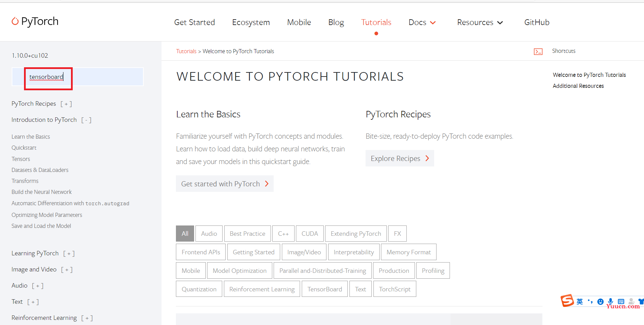Open Save and Load the Model link

[41, 226]
